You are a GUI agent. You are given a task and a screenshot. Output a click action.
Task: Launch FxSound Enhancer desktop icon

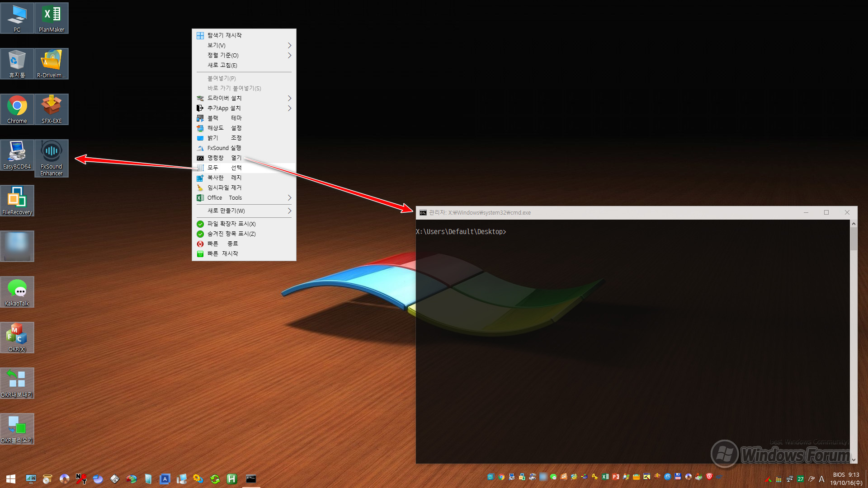pyautogui.click(x=52, y=158)
